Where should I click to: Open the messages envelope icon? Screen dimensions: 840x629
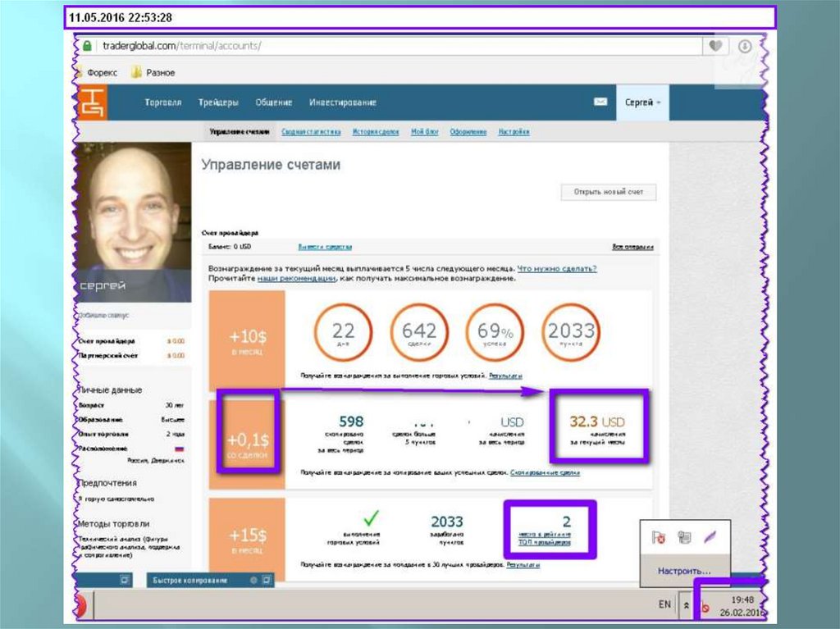[x=601, y=103]
